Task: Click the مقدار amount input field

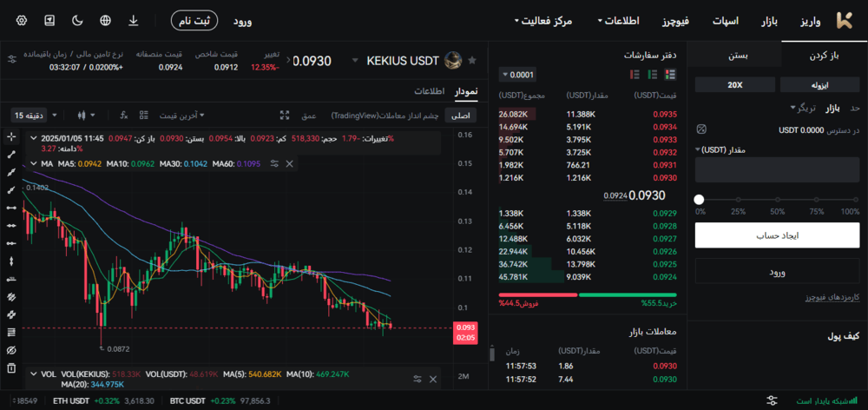Action: (777, 169)
